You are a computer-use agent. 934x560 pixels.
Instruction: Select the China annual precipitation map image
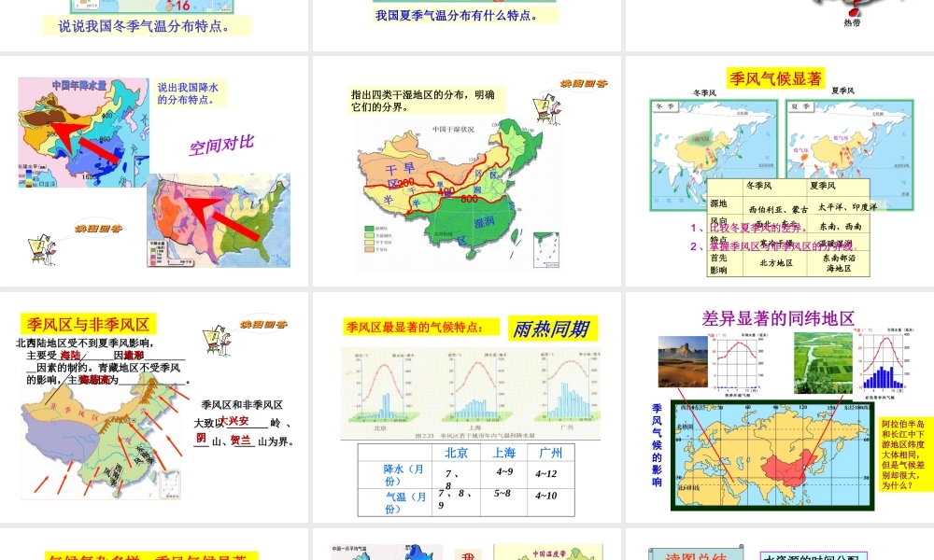pyautogui.click(x=83, y=133)
